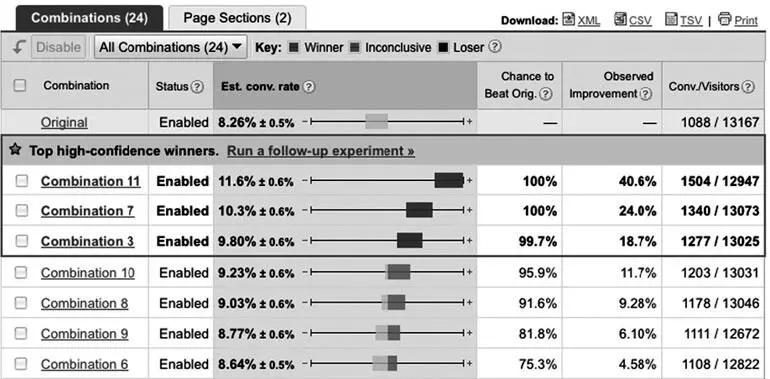Select the Combinations (24) tab
Image resolution: width=770 pixels, height=379 pixels.
pos(89,18)
